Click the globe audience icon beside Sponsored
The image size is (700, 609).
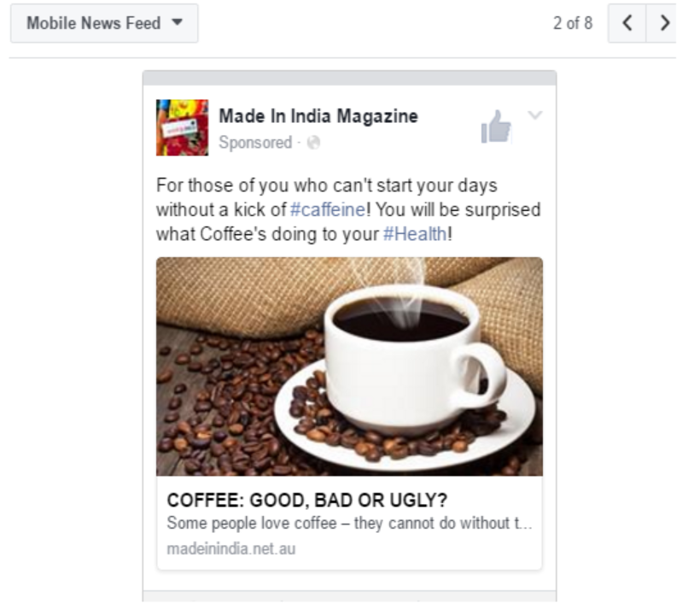coord(313,143)
